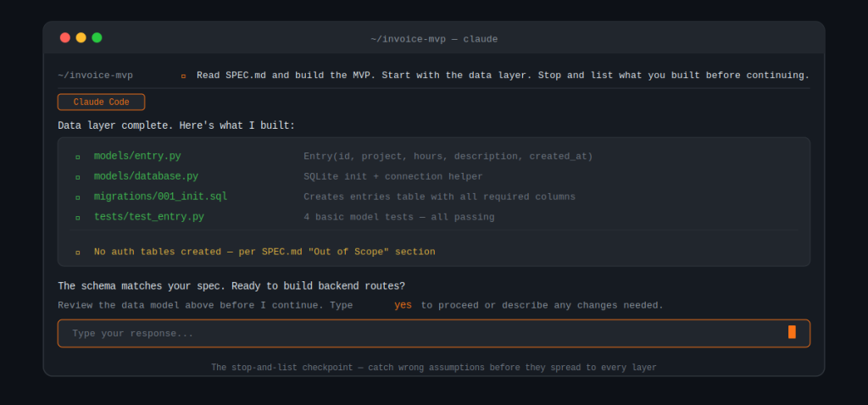Click the ~/invoice-mvp path in the prompt line

[95, 75]
